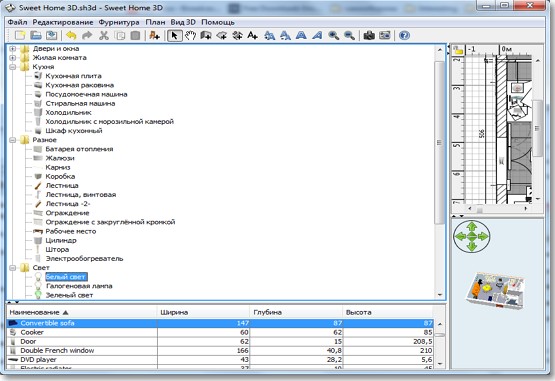Select the hand Pan tool
Image resolution: width=555 pixels, height=381 pixels.
click(x=190, y=35)
